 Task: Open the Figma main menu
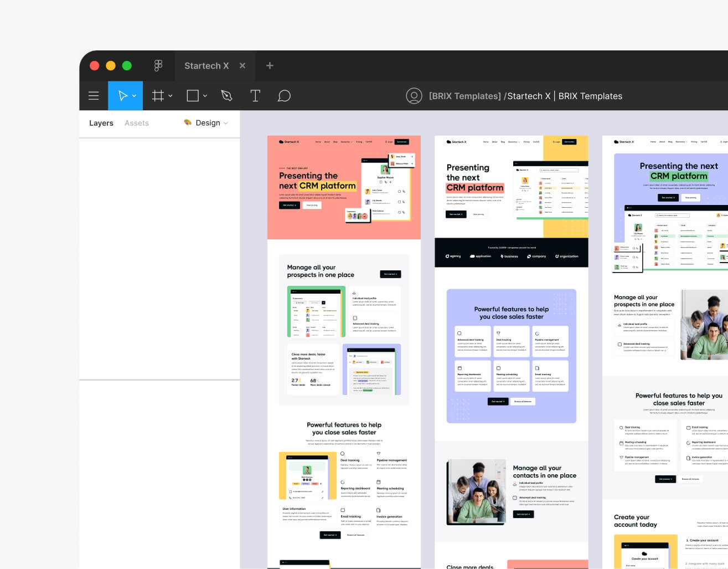[94, 95]
